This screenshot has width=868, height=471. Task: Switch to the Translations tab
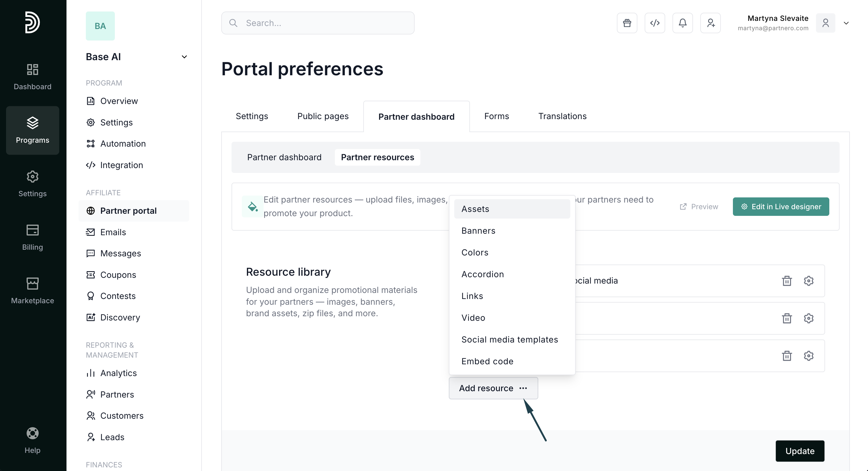562,116
